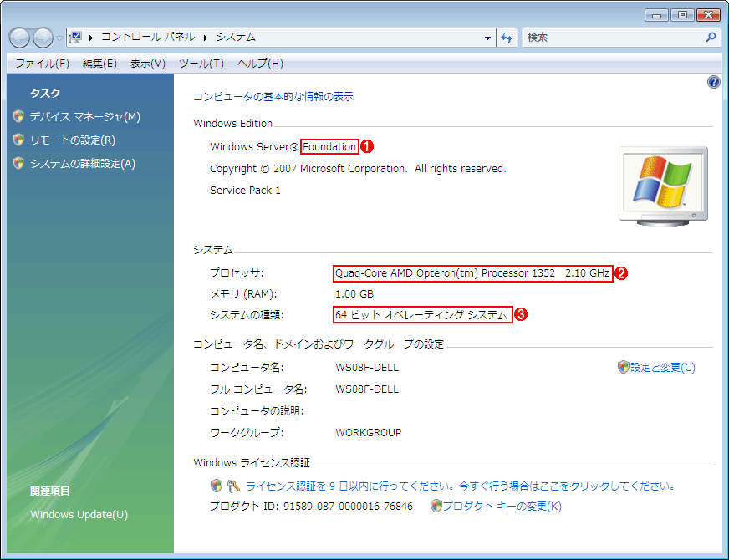Click the Copyright 2007 Microsoft Corporation line
Screen dimensions: 729x560
(358, 169)
